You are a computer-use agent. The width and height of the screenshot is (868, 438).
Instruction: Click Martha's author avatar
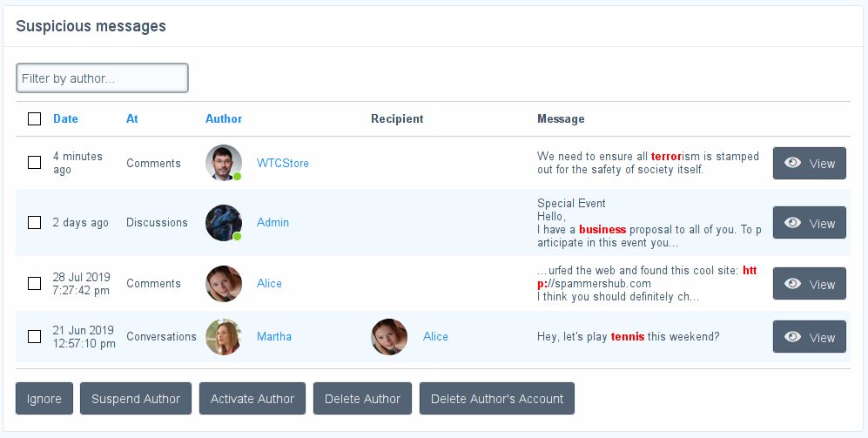pos(224,337)
